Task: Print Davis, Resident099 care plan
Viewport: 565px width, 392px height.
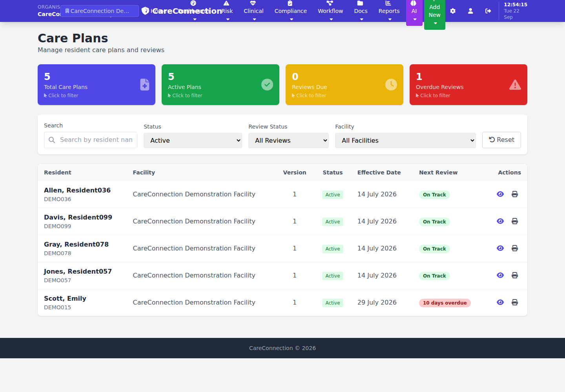Action: pos(515,221)
